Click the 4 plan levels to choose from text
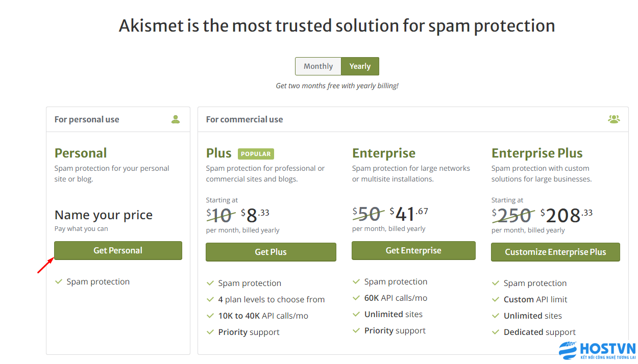This screenshot has width=638, height=364. point(272,299)
